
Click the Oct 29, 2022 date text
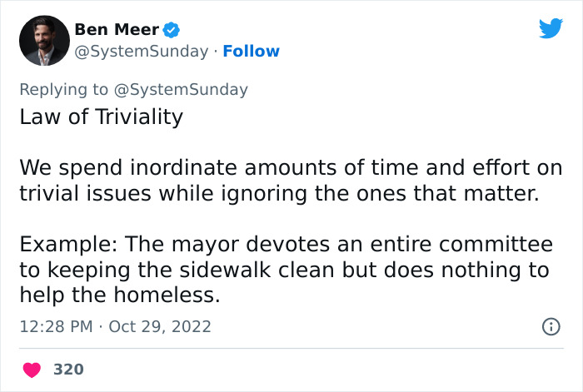tap(160, 327)
